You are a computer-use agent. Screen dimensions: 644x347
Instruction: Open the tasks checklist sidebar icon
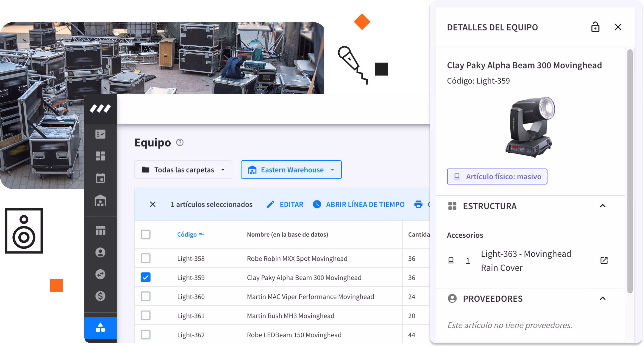click(100, 134)
